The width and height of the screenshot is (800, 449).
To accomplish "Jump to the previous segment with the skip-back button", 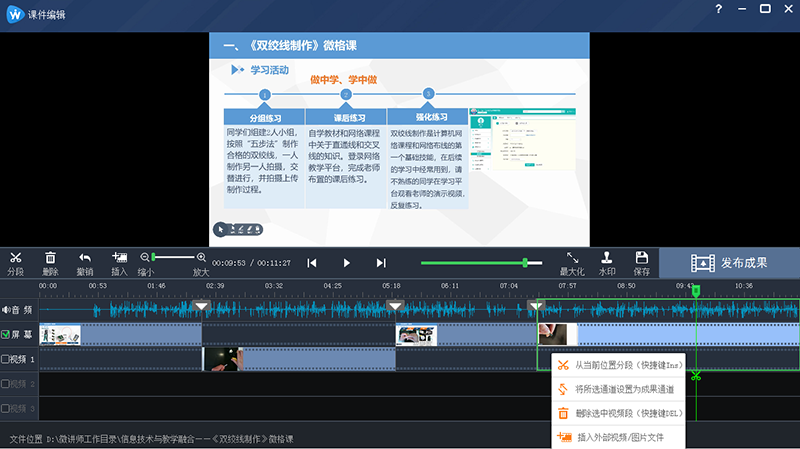I will point(312,263).
